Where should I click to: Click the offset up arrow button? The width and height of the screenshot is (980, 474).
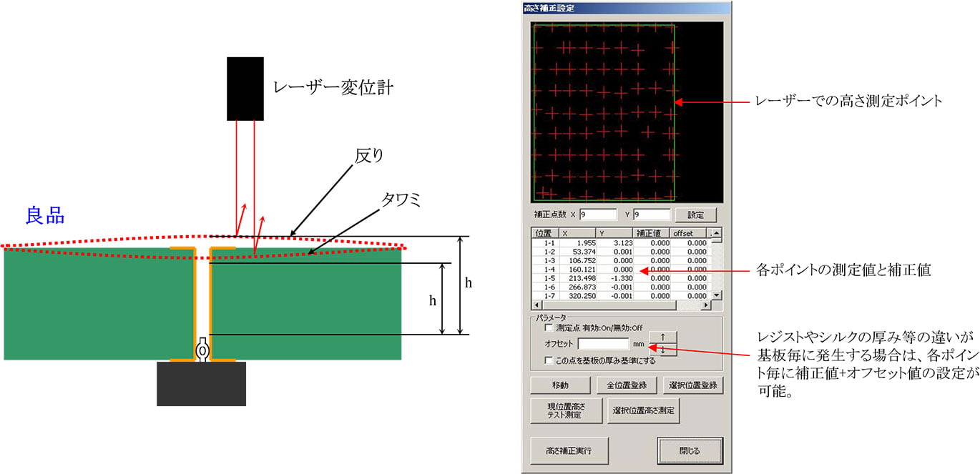[662, 337]
